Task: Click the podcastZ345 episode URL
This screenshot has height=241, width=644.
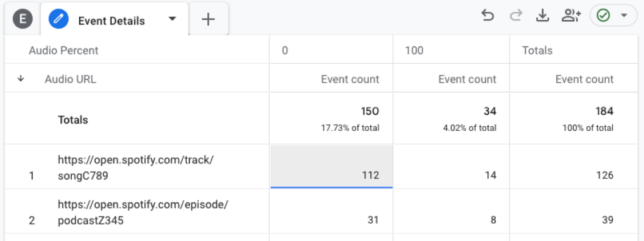Action: (143, 212)
